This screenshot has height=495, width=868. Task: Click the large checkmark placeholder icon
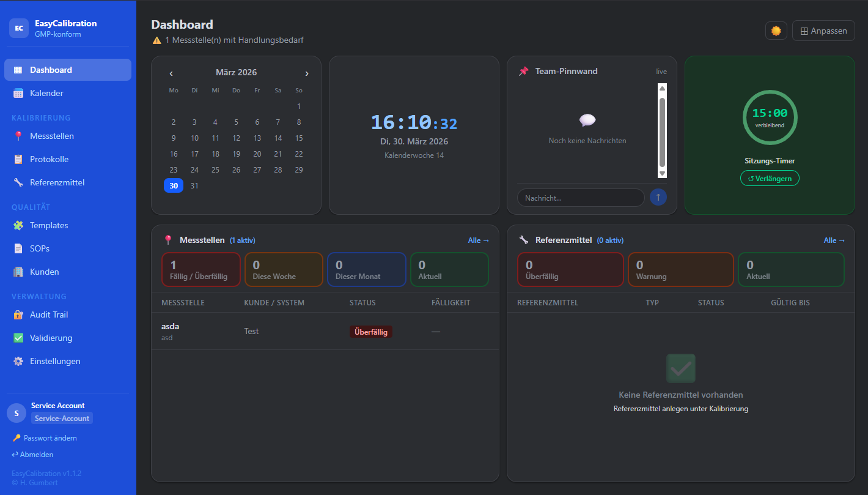[681, 368]
